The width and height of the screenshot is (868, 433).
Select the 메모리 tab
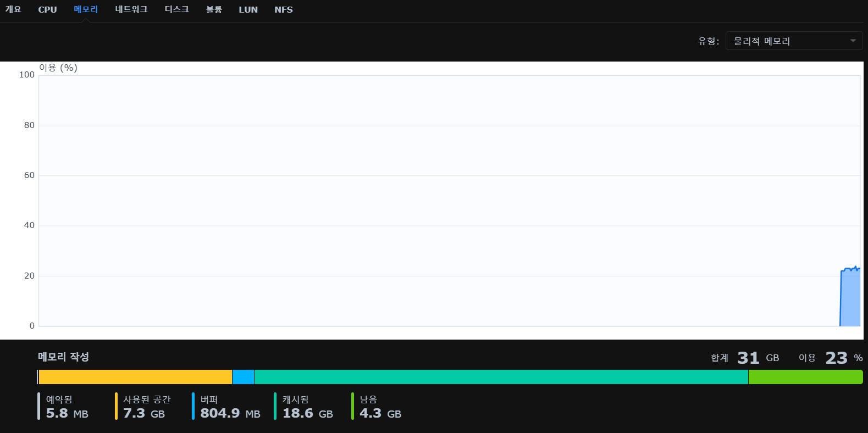86,10
